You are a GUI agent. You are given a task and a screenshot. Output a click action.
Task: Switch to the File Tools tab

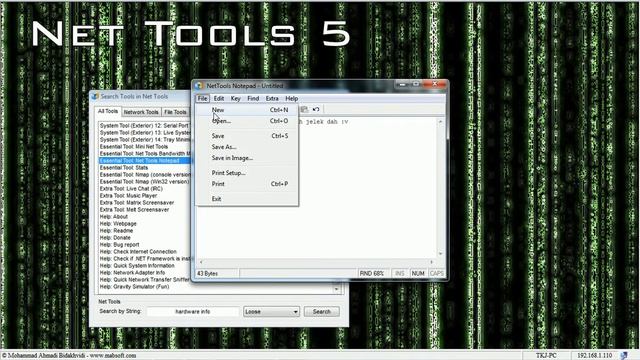coord(175,112)
